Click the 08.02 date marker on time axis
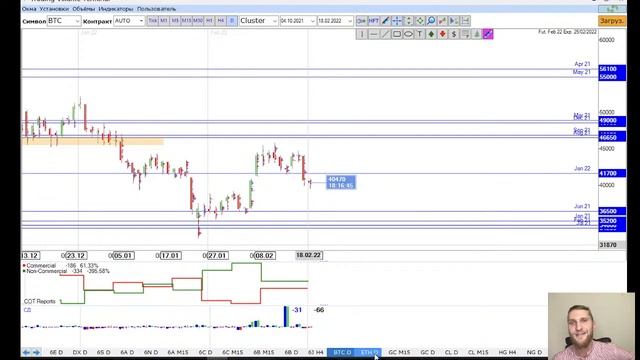This screenshot has height=360, width=640. coord(264,256)
